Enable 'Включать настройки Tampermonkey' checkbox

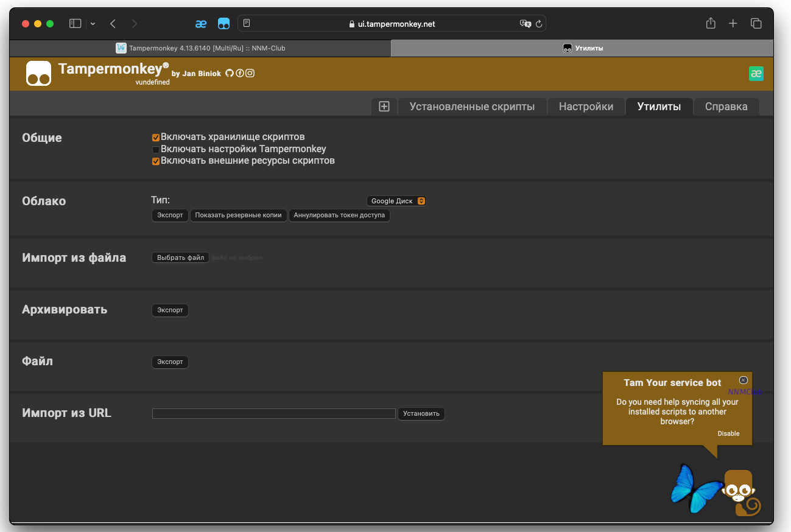tap(156, 149)
